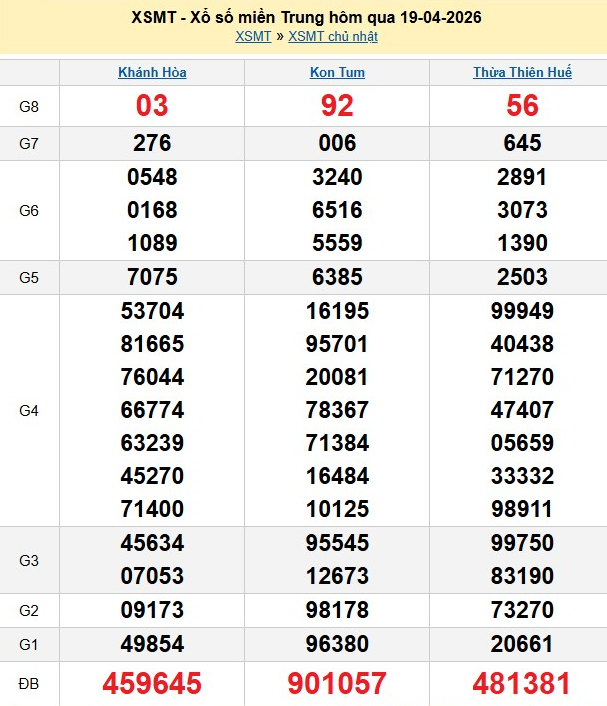Viewport: 607px width, 706px height.
Task: Click the G6 row label
Action: [29, 210]
